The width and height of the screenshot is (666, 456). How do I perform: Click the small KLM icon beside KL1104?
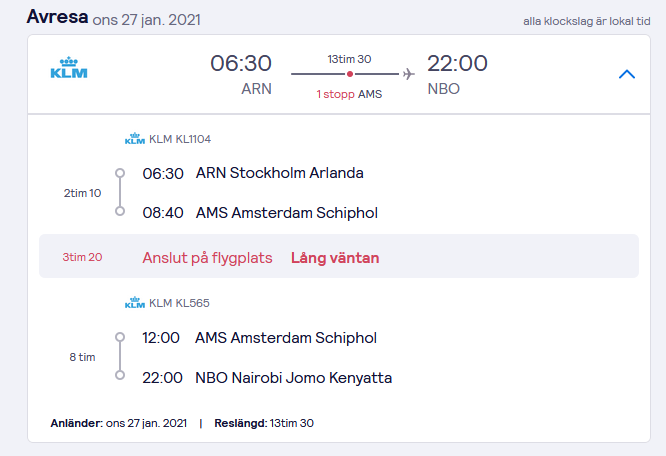(135, 139)
